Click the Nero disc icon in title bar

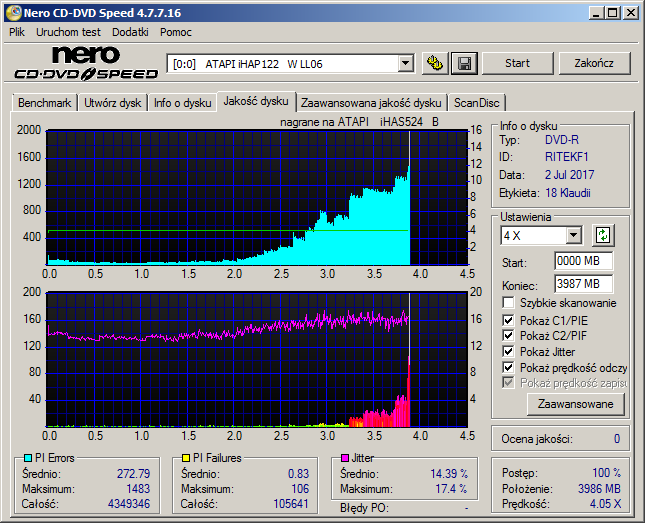pyautogui.click(x=14, y=13)
